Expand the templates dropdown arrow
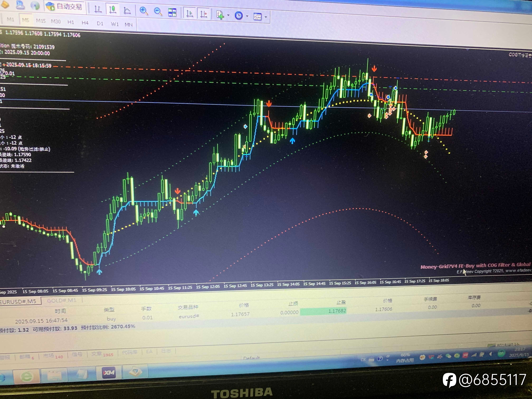This screenshot has width=532, height=399. (266, 17)
